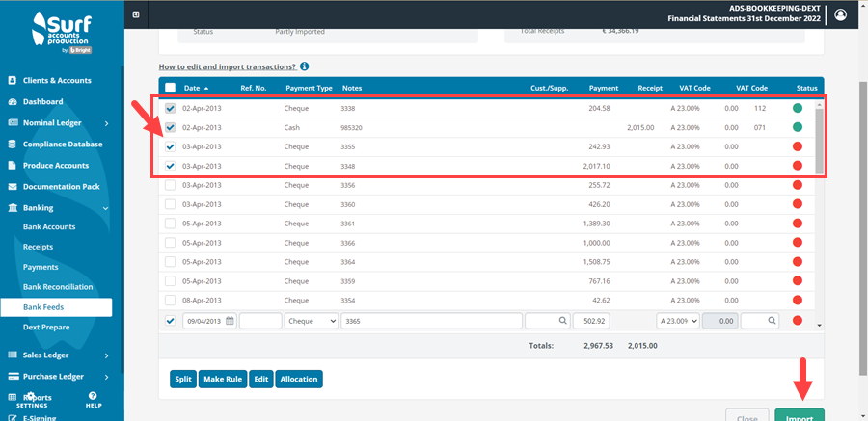This screenshot has width=868, height=421.
Task: Check the row for cheque 3360
Action: click(x=171, y=204)
